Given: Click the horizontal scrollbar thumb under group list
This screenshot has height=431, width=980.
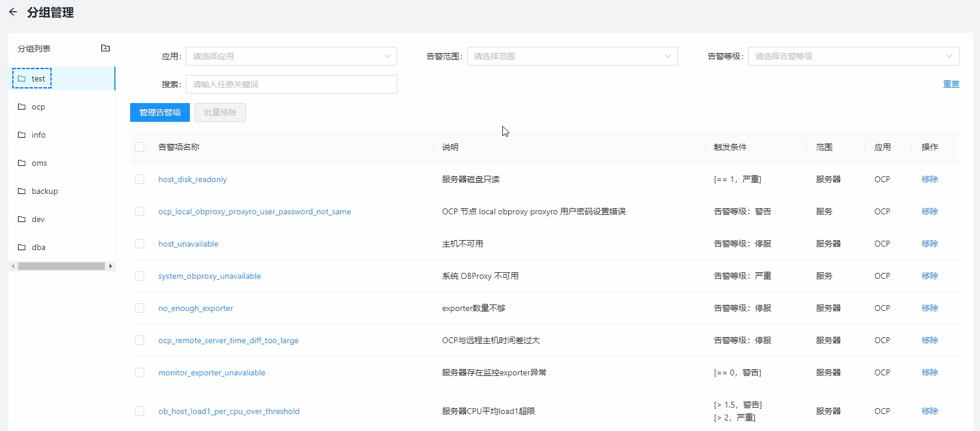Looking at the screenshot, I should point(62,266).
